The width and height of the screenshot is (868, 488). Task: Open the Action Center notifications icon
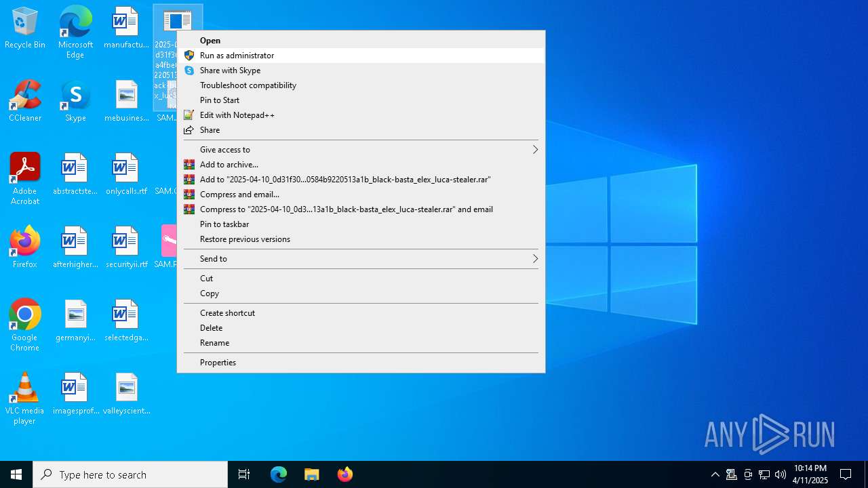[846, 474]
